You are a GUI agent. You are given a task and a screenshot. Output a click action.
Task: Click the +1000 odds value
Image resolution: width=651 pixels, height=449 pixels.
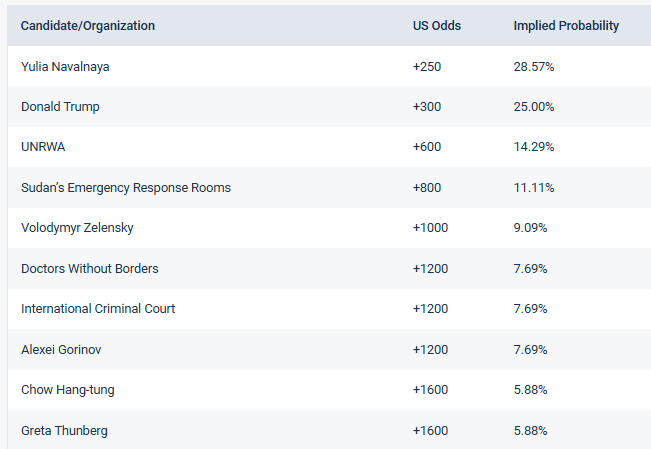(431, 227)
